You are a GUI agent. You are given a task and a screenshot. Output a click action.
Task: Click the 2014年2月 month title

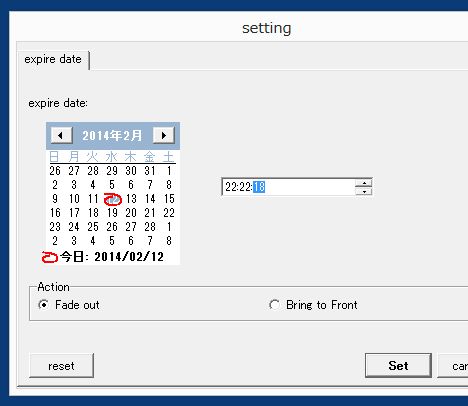(112, 136)
